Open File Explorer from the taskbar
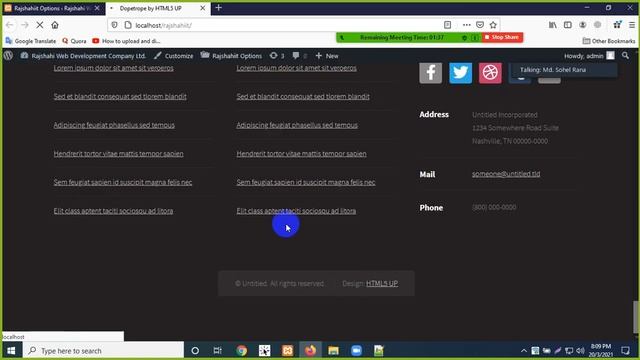 pos(333,351)
